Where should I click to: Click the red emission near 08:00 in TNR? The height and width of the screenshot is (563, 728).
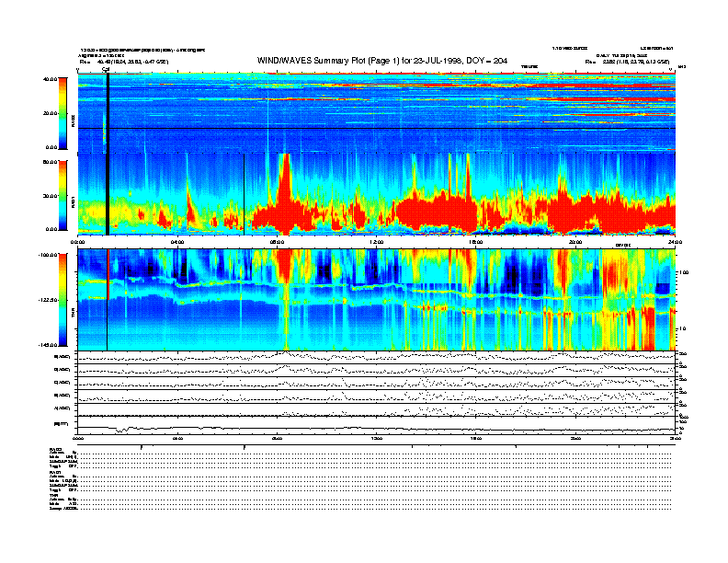click(285, 267)
